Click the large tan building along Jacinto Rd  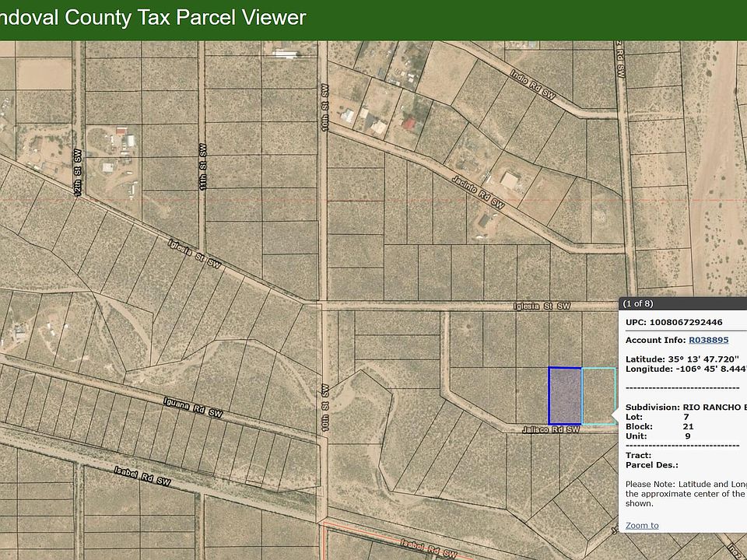click(x=510, y=181)
